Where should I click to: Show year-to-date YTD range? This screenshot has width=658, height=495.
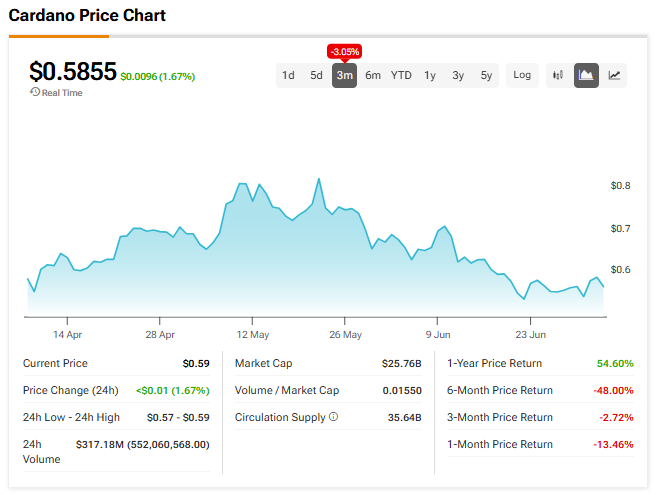click(x=401, y=75)
